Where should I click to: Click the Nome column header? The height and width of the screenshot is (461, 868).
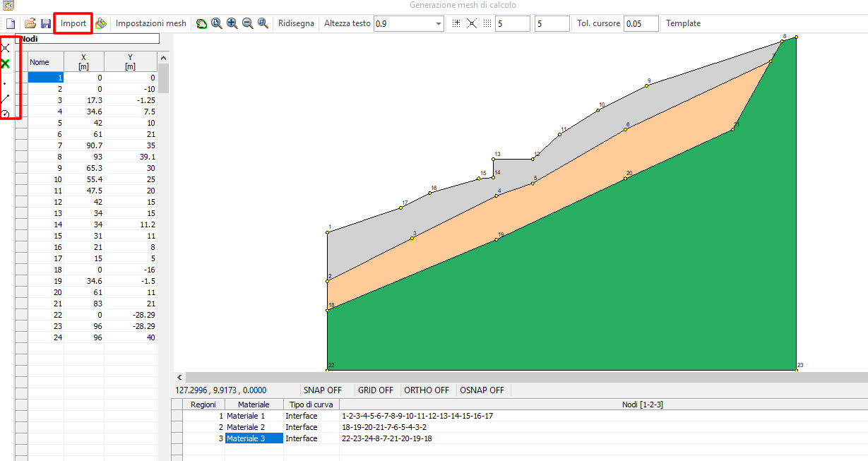[x=45, y=61]
